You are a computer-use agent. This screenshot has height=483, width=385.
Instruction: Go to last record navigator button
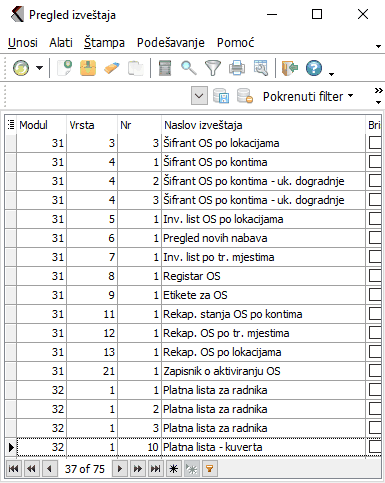[156, 469]
